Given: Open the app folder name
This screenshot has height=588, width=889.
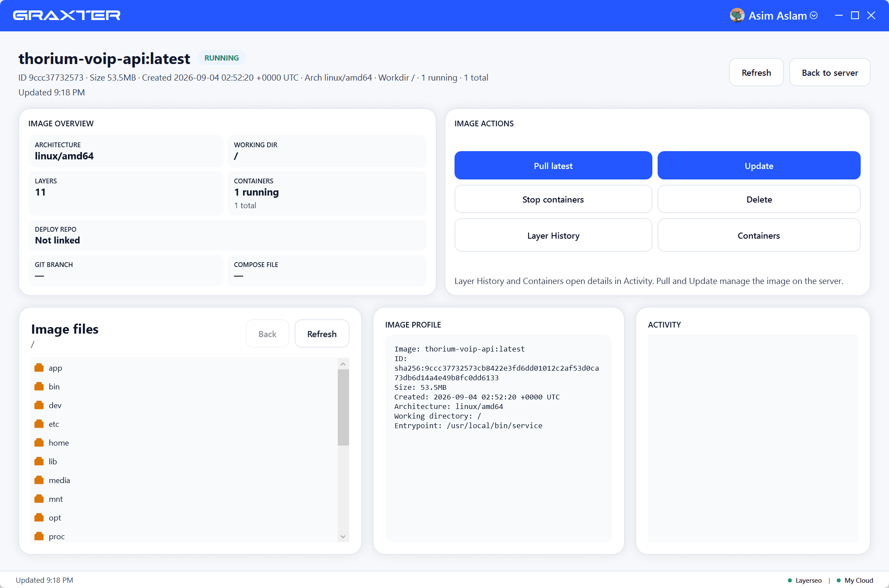Looking at the screenshot, I should [55, 368].
